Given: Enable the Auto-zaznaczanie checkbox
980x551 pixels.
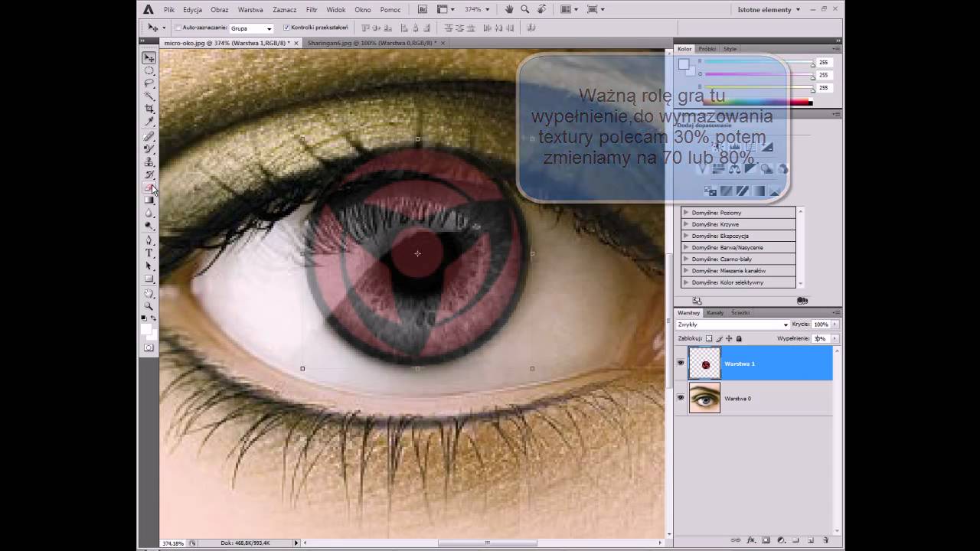Looking at the screenshot, I should click(x=178, y=28).
